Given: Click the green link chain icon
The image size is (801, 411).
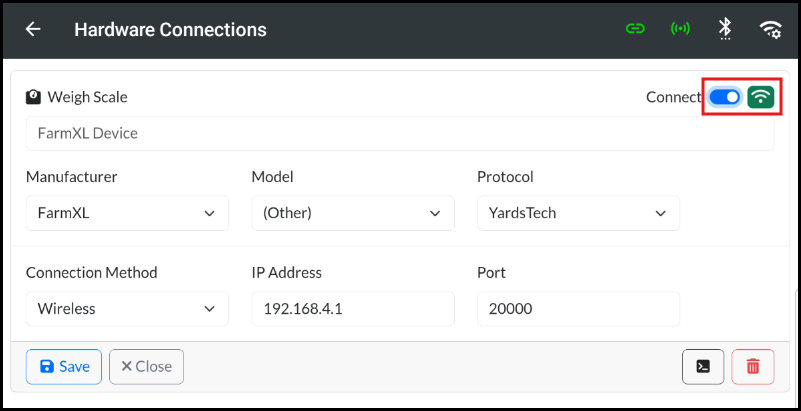Looking at the screenshot, I should [635, 29].
